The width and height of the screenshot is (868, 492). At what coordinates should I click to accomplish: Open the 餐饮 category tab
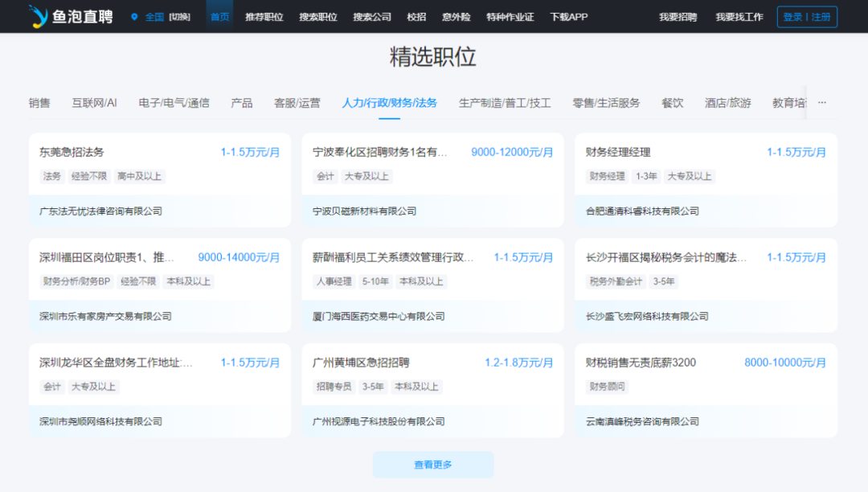click(672, 103)
